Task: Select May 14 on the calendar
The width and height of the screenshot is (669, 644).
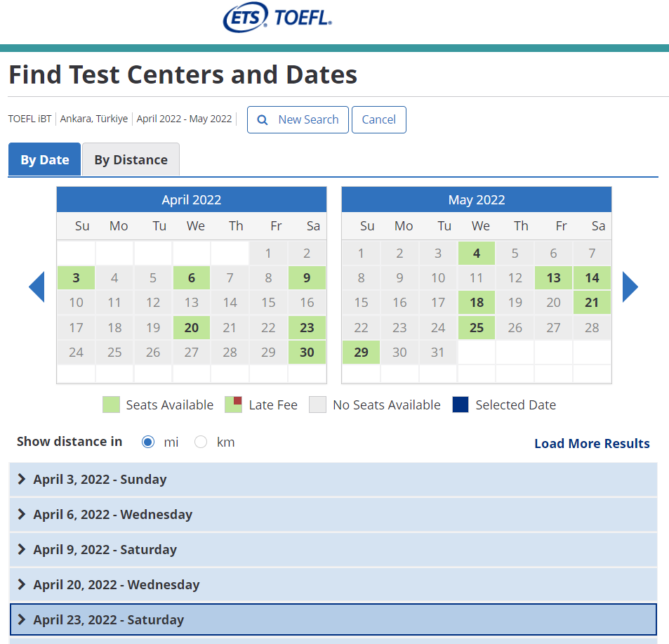Action: point(592,278)
